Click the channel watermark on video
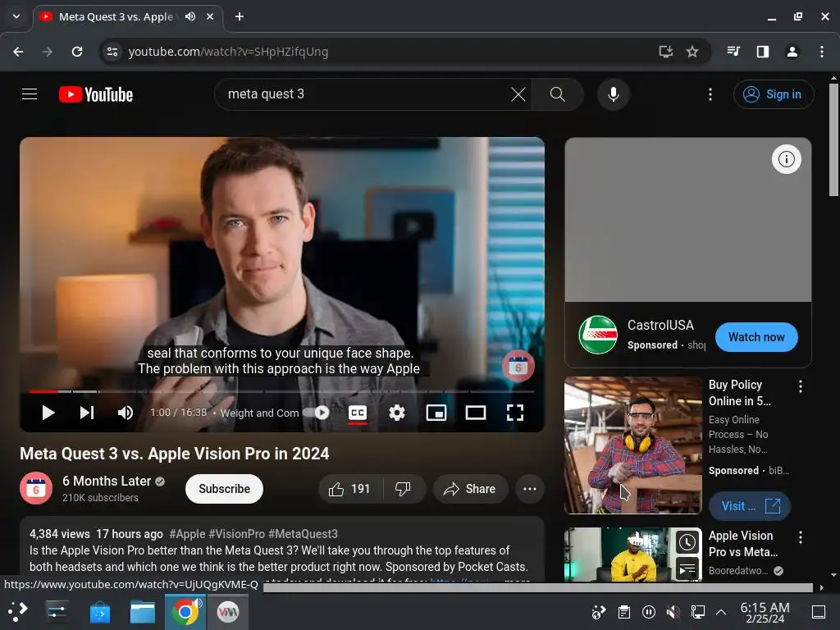The image size is (840, 630). (518, 367)
